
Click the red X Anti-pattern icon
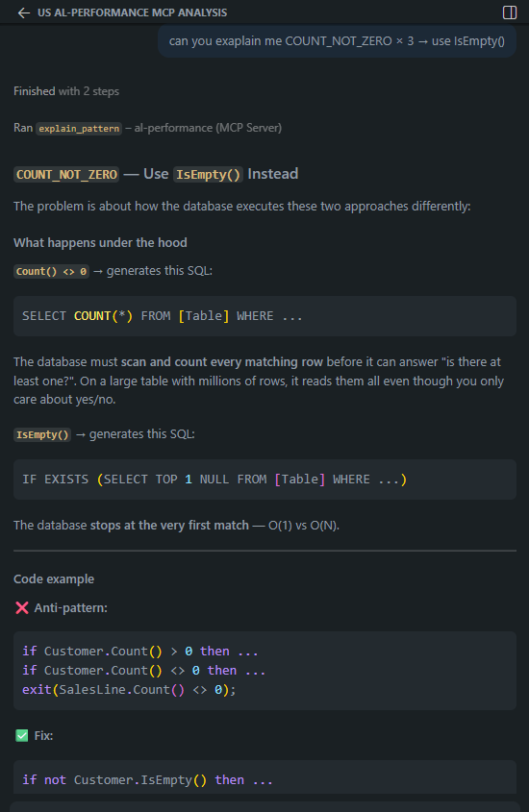[x=22, y=607]
